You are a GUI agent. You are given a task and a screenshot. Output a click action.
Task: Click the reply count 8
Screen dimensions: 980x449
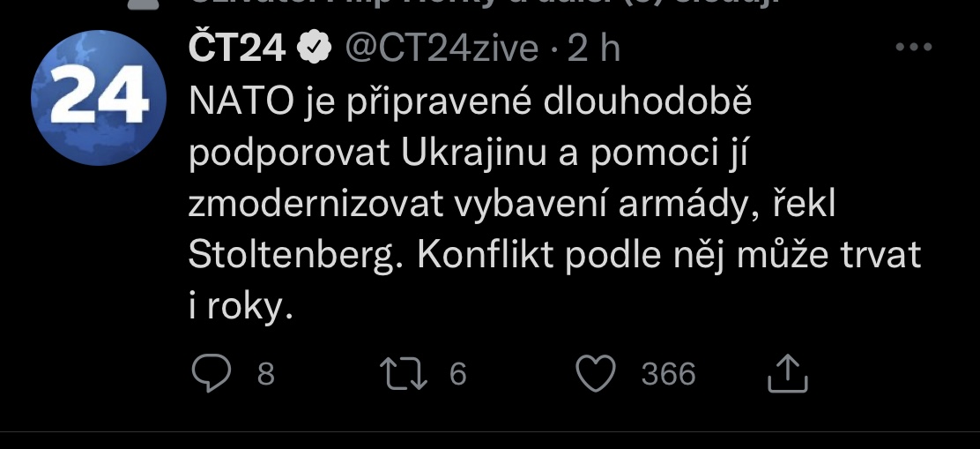[265, 375]
